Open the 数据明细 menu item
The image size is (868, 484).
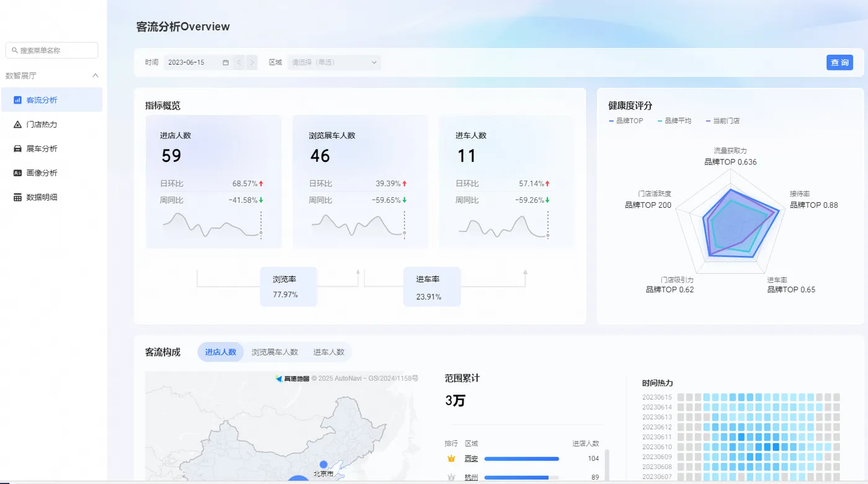pyautogui.click(x=51, y=197)
